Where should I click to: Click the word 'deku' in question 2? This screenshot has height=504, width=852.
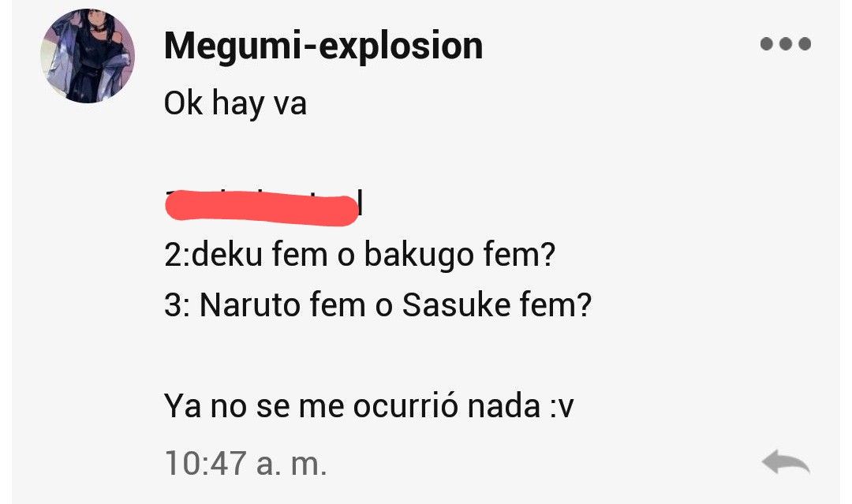click(x=227, y=254)
